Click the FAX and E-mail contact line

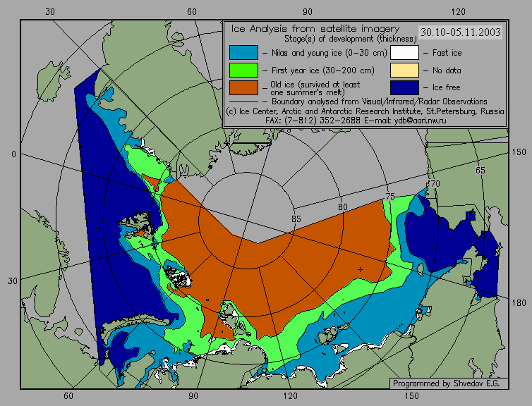click(356, 121)
